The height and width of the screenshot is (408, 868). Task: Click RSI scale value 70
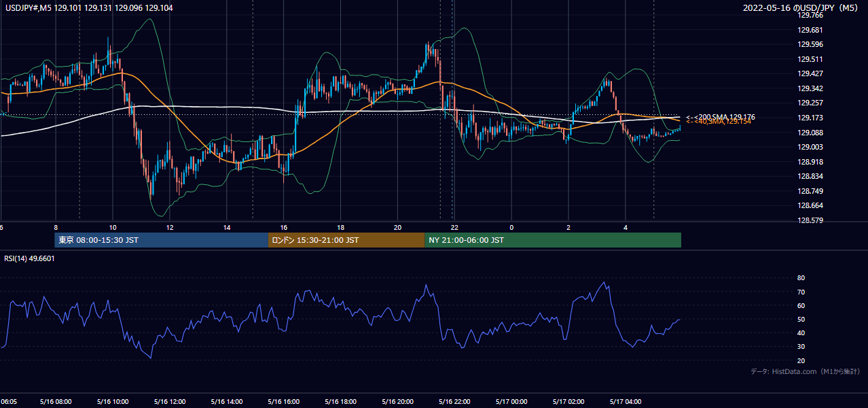point(801,292)
